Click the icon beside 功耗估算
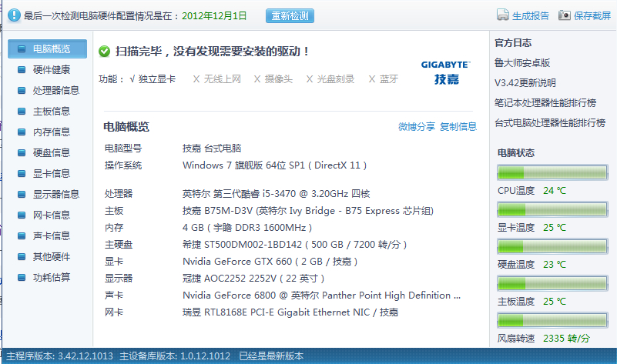 pos(22,278)
